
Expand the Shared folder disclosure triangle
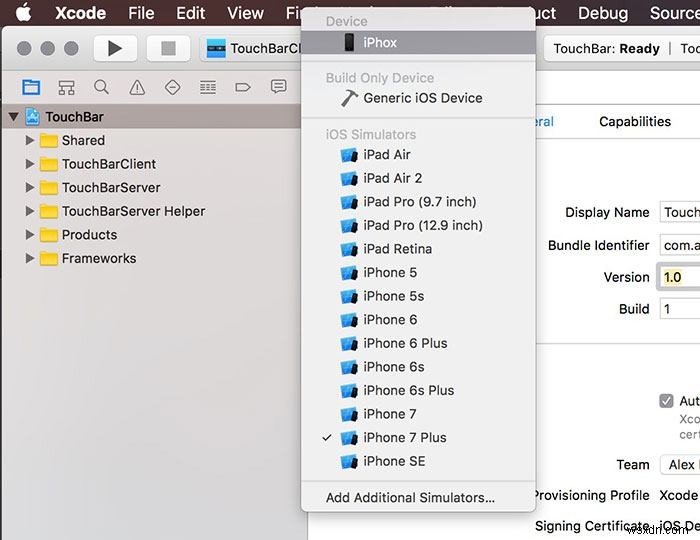[29, 140]
